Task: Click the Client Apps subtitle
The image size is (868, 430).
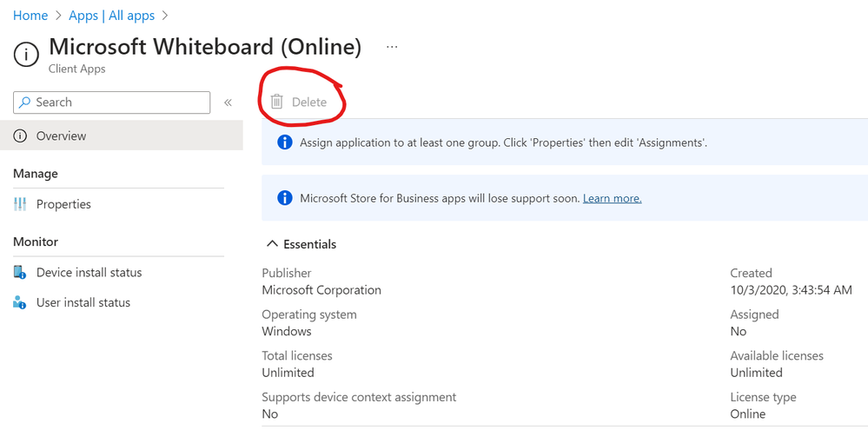Action: pos(77,69)
